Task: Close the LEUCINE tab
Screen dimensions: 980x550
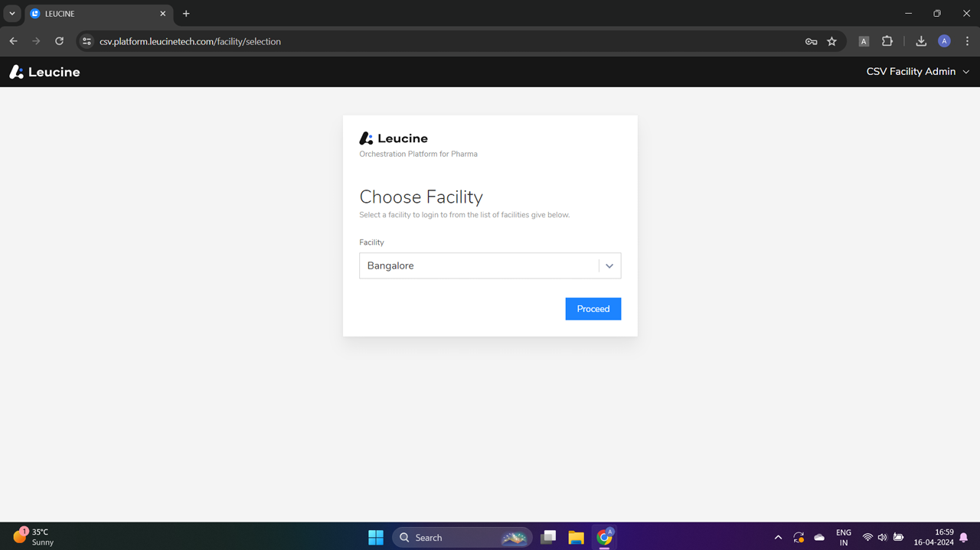Action: (162, 14)
